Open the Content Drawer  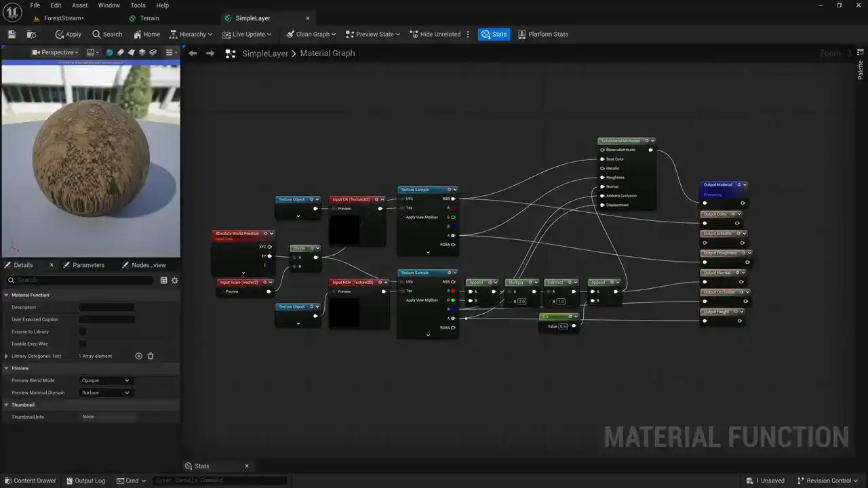[x=30, y=481]
